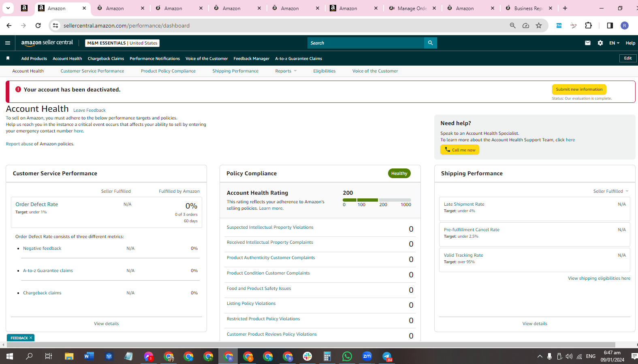Screen dimensions: 638x364
Task: Open a new browser tab
Action: 565,8
